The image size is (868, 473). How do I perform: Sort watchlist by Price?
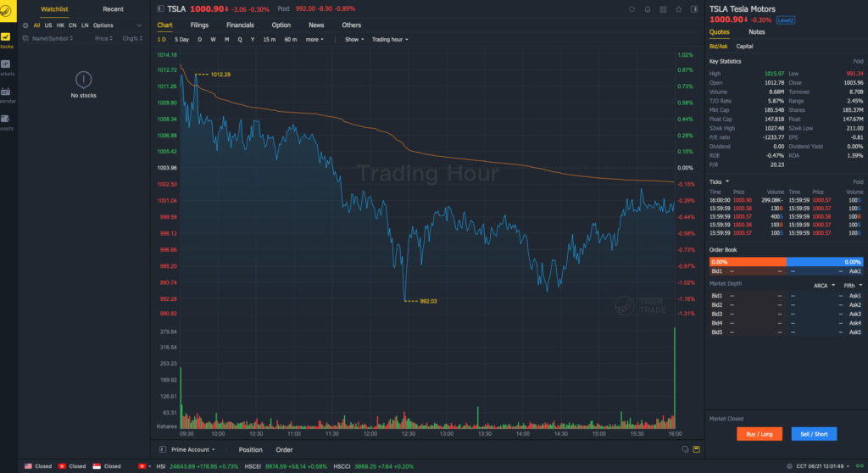[103, 39]
